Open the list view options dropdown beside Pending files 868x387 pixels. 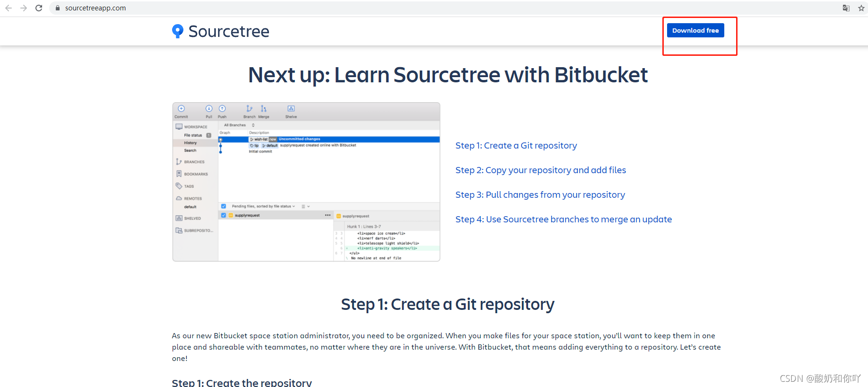[305, 206]
